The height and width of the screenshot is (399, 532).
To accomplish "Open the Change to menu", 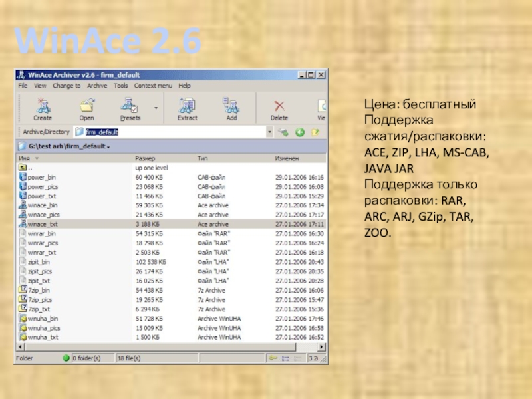I will (x=66, y=86).
